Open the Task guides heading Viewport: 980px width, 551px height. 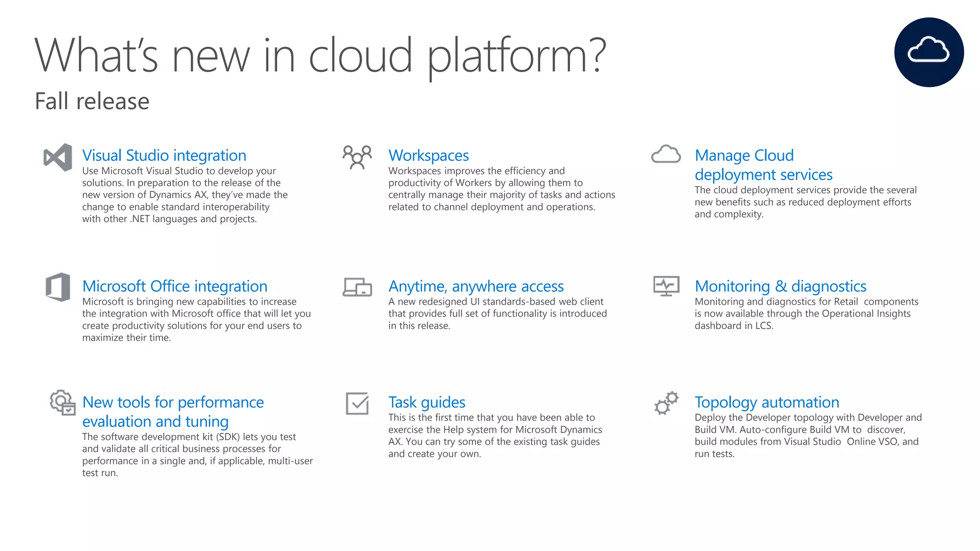point(426,402)
